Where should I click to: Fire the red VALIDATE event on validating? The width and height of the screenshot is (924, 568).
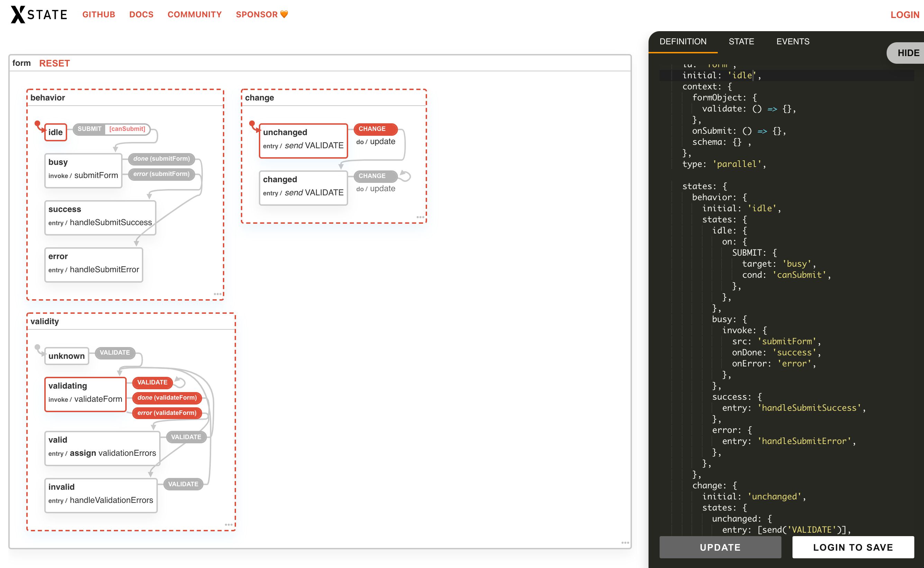(152, 382)
